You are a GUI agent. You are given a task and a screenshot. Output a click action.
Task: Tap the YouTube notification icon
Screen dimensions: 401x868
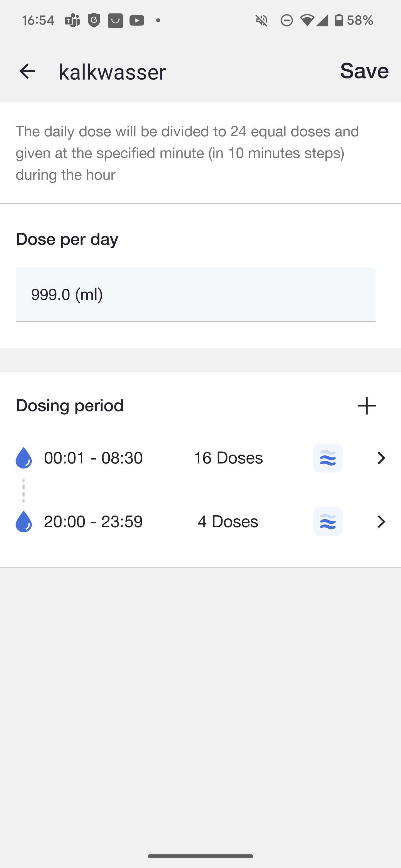click(136, 21)
